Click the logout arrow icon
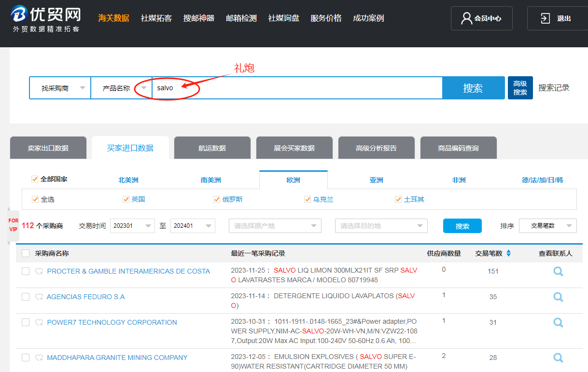Image resolution: width=588 pixels, height=372 pixels. pos(545,18)
